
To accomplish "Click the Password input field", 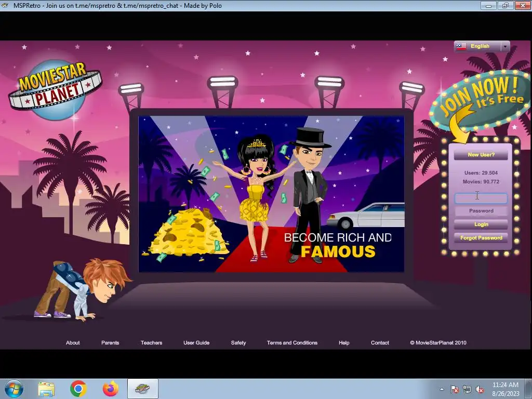I will [x=481, y=211].
